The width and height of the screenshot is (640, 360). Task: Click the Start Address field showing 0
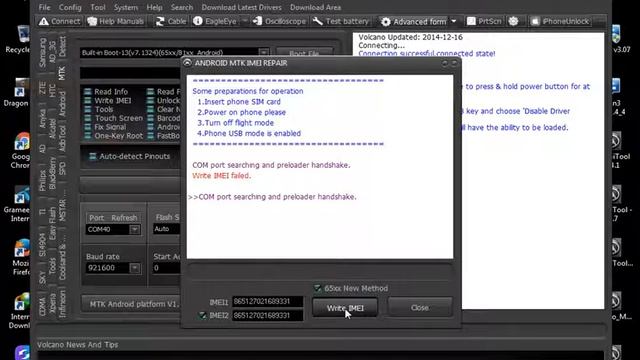click(x=167, y=268)
